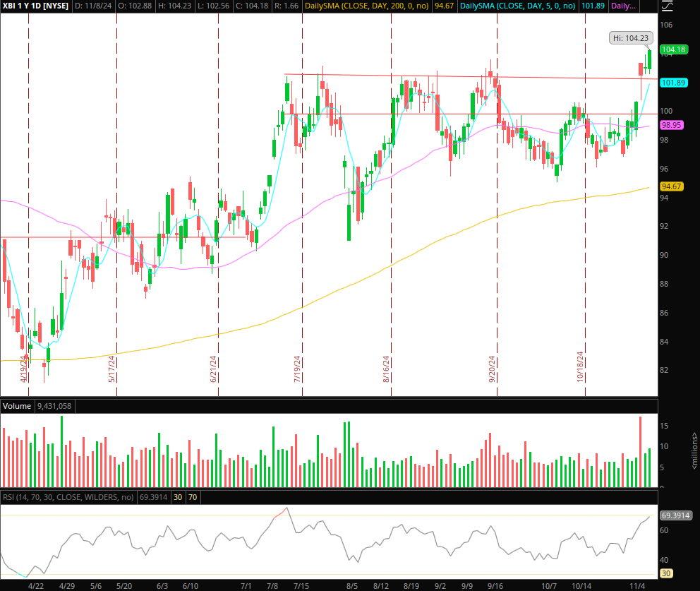Click the yellow 30 bubble on RSI axis
The image size is (700, 591).
(x=666, y=573)
